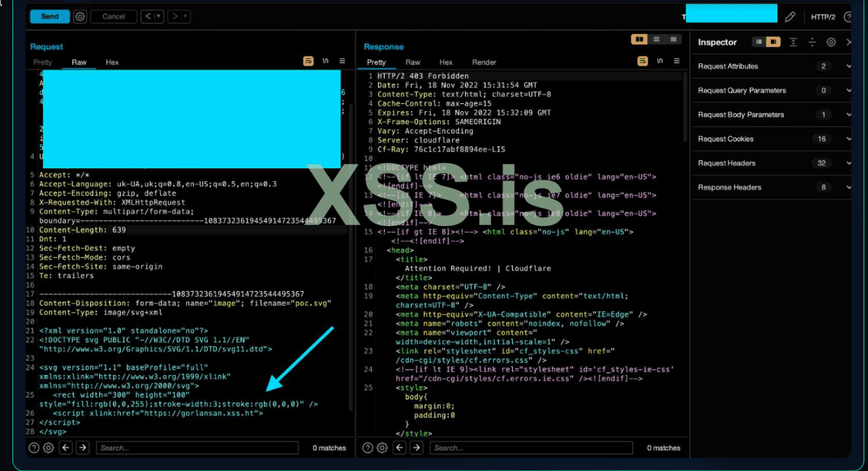Change protocol via HTTP/2 label

click(823, 17)
